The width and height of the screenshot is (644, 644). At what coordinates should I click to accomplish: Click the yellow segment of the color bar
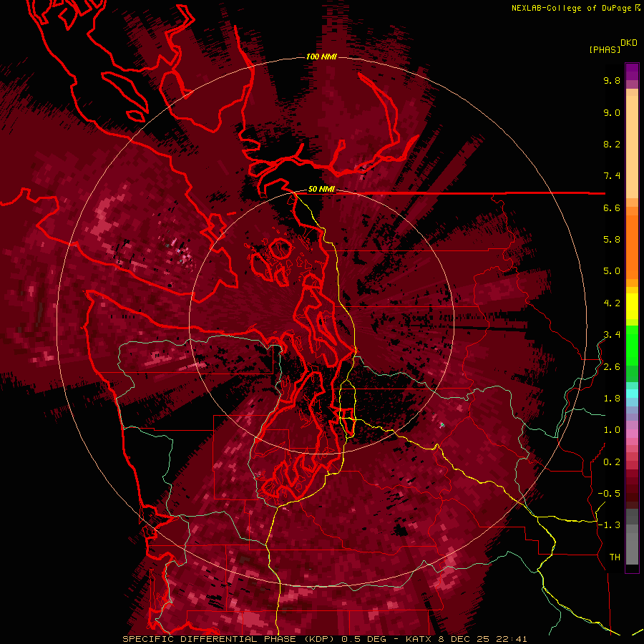tap(632, 306)
